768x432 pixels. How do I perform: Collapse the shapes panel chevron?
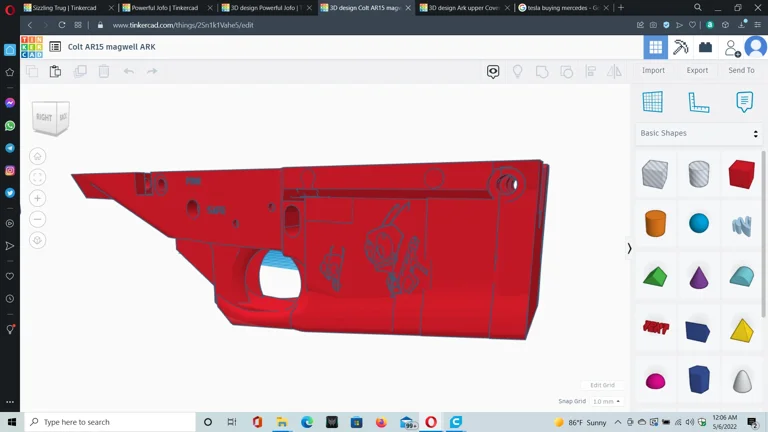(x=629, y=248)
